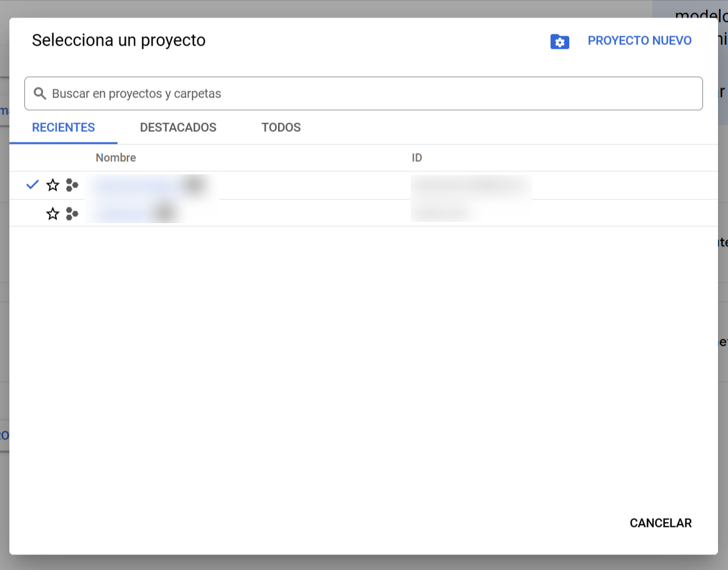The image size is (728, 570).
Task: Click the second project's ID value
Action: (441, 213)
